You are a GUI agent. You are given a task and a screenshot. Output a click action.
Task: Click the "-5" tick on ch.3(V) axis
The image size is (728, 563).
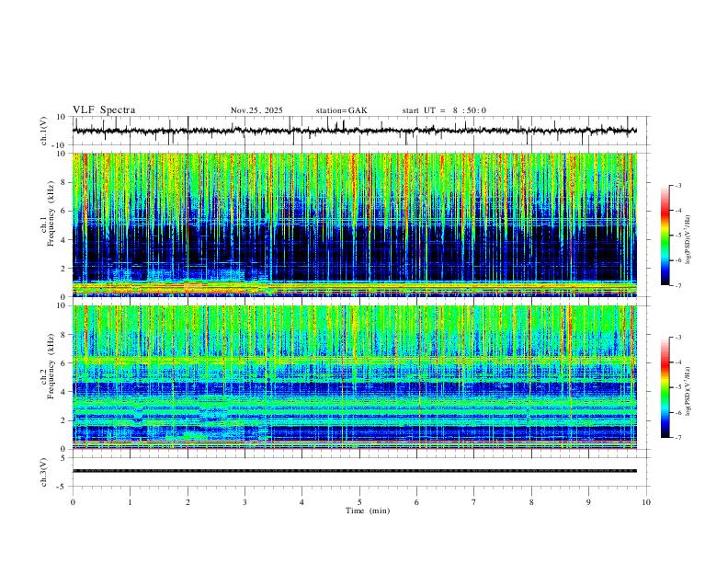[x=63, y=487]
